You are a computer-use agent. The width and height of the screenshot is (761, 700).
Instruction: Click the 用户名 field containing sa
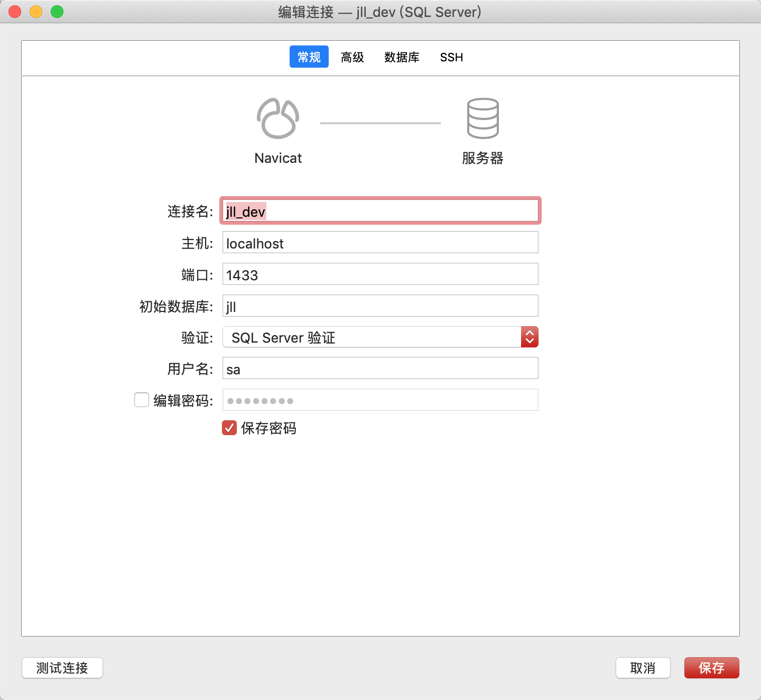tap(380, 369)
